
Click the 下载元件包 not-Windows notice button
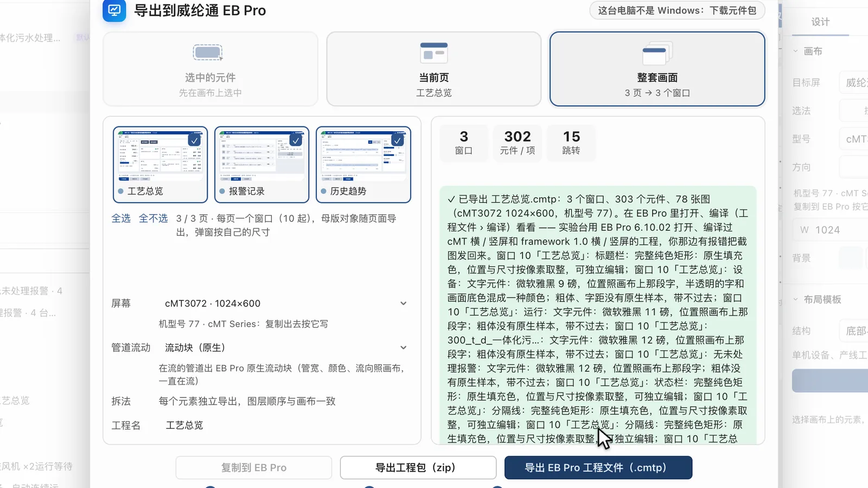(677, 10)
